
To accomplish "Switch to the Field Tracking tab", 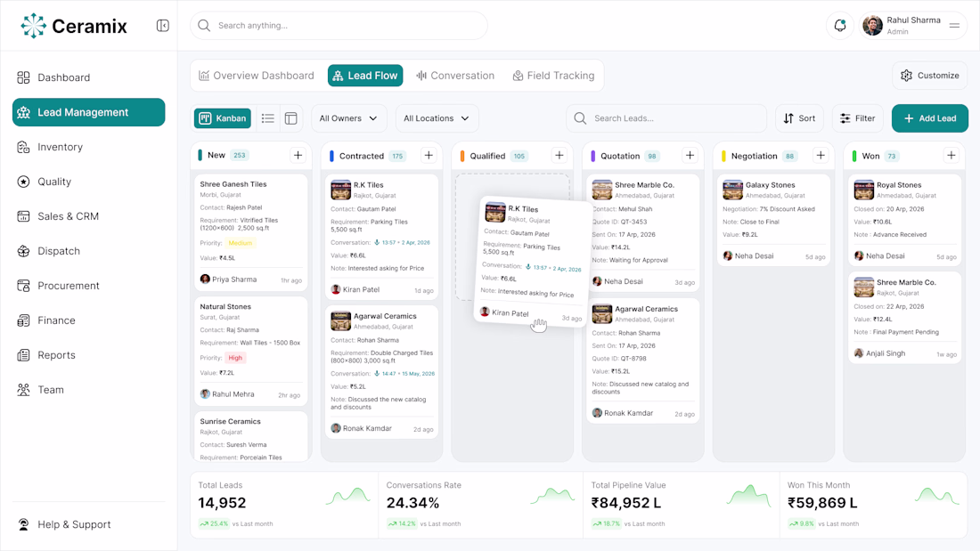I will (x=553, y=76).
